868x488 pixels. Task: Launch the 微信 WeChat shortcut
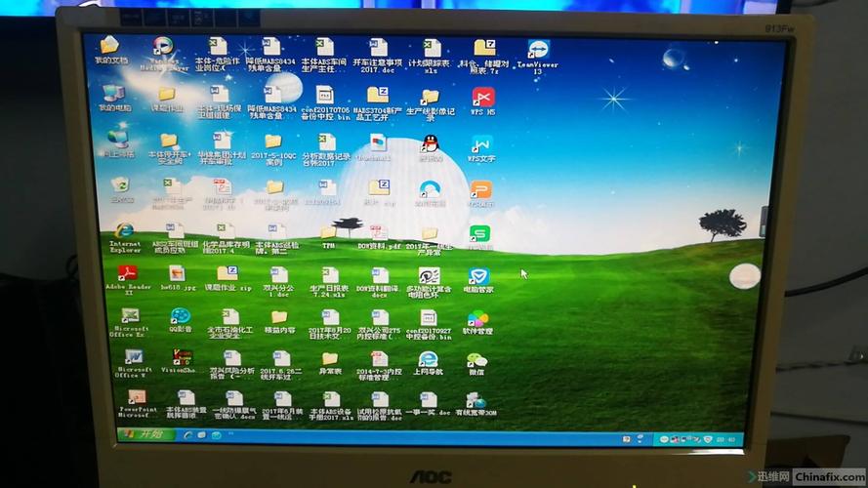[476, 360]
